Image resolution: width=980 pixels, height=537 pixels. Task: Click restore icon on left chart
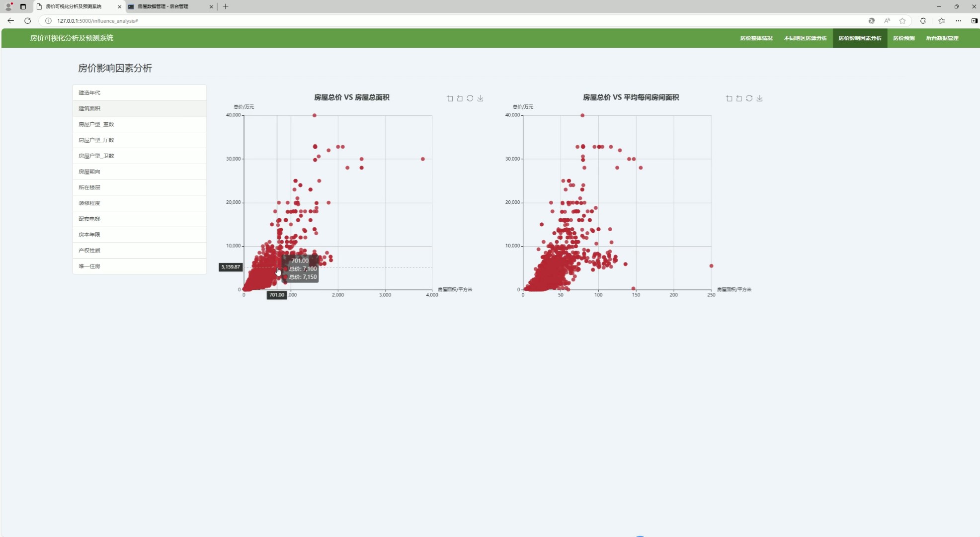(x=470, y=98)
